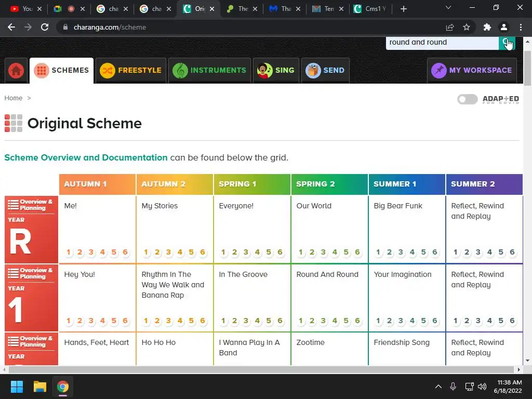Switch to the Cms1 browser tab
532x399 pixels.
coord(371,9)
